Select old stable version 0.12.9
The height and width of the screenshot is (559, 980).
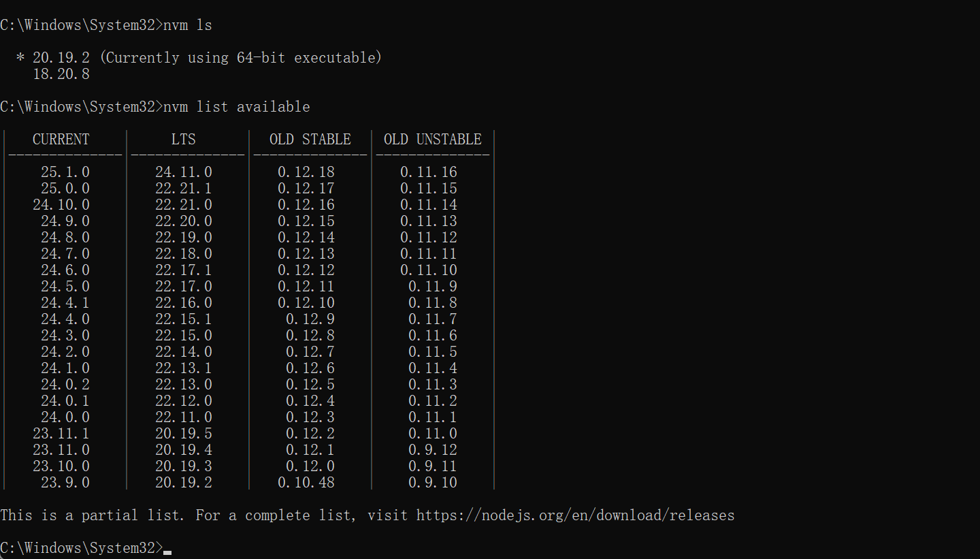310,319
